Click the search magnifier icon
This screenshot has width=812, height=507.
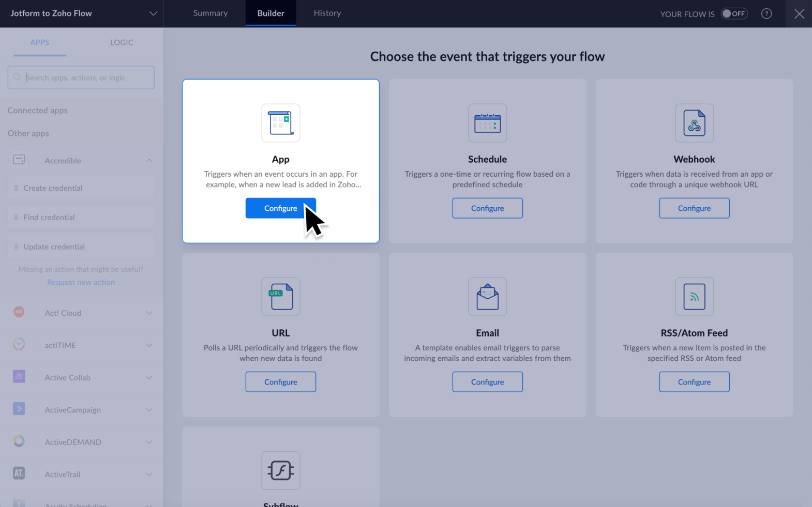(x=17, y=78)
